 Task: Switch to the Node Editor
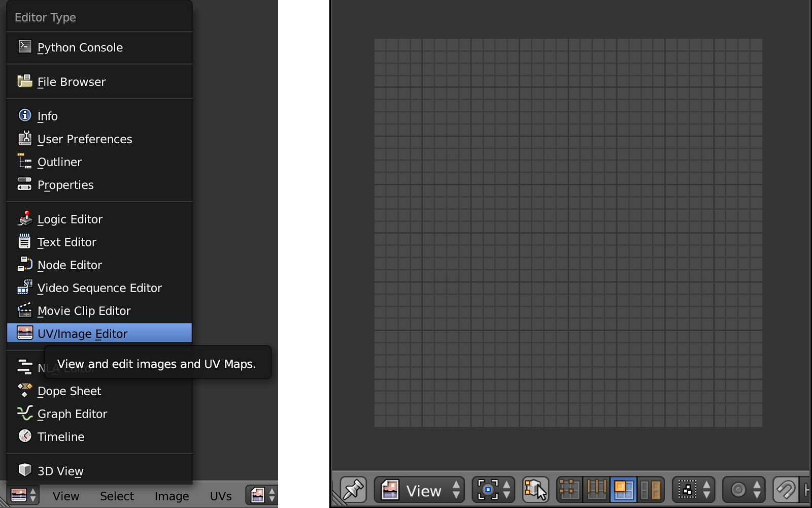click(99, 265)
